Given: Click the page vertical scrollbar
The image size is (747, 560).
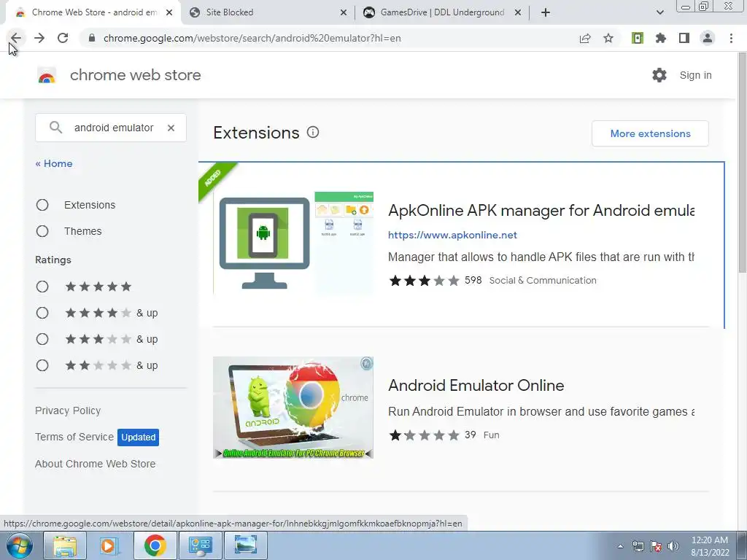Looking at the screenshot, I should pyautogui.click(x=742, y=163).
